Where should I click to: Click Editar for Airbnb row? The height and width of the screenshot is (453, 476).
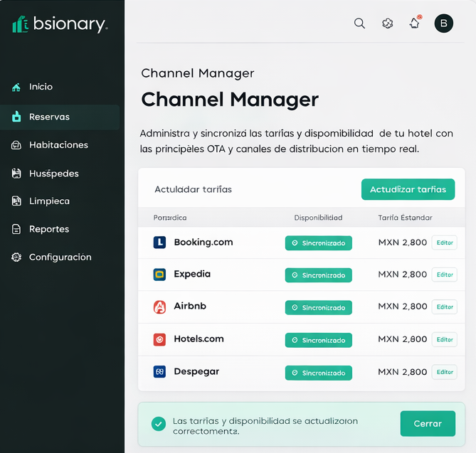[445, 307]
